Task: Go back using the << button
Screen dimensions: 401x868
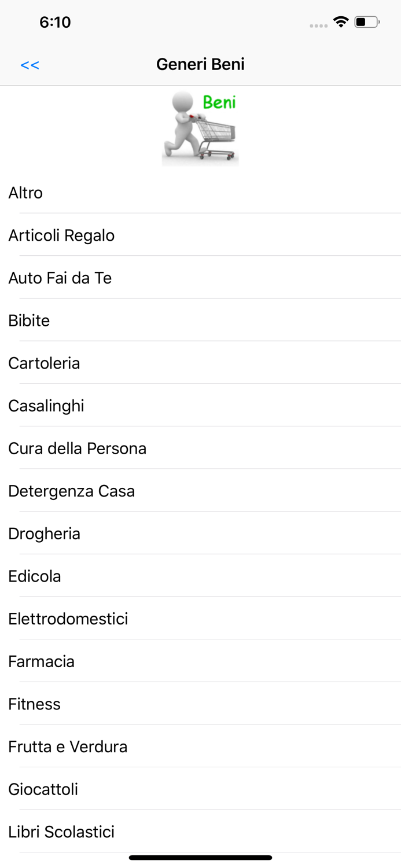Action: tap(30, 65)
